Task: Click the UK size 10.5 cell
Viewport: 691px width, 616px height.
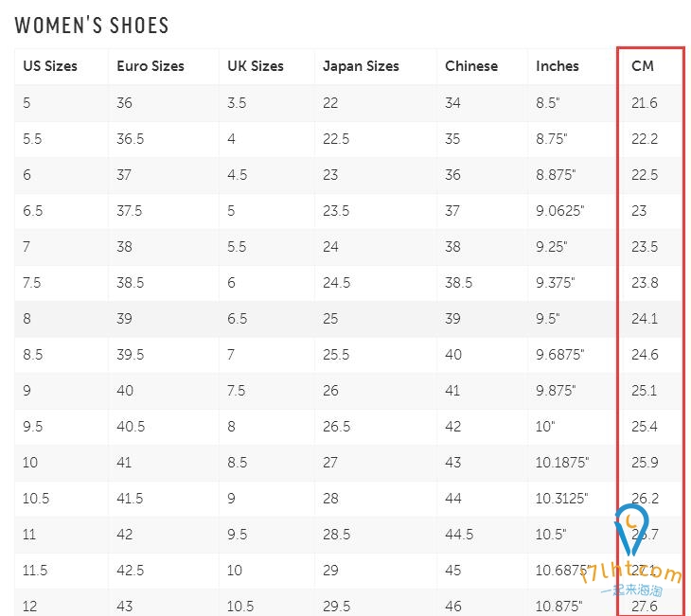Action: point(240,606)
